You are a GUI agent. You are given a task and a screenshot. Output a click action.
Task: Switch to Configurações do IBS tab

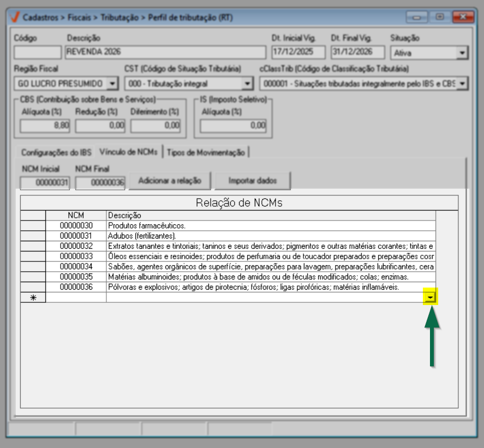pyautogui.click(x=57, y=152)
